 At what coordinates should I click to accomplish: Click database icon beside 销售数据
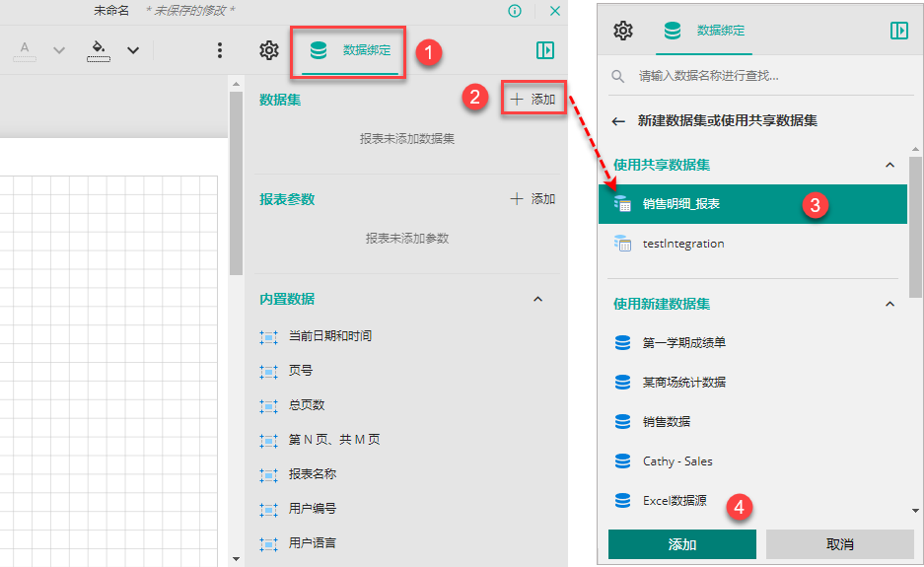click(622, 421)
